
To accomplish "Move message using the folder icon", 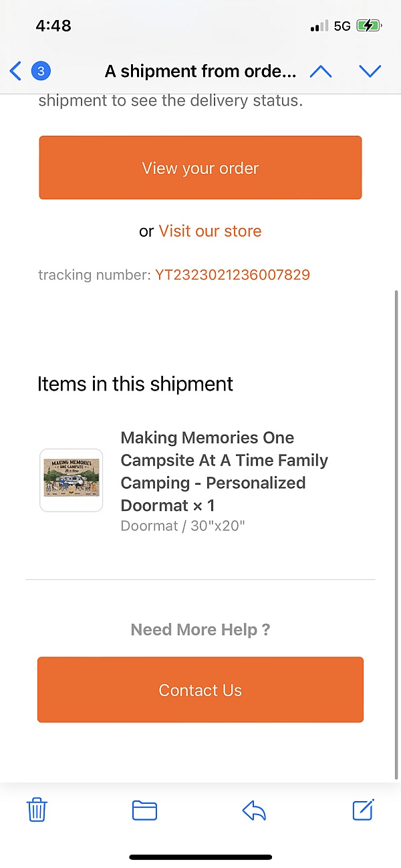I will point(144,810).
